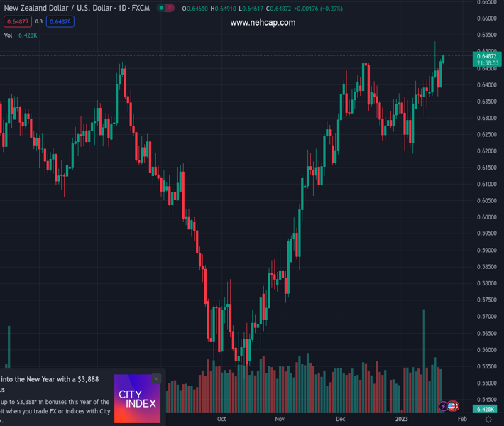Click the Feb label on time axis
The height and width of the screenshot is (426, 504).
tap(462, 419)
